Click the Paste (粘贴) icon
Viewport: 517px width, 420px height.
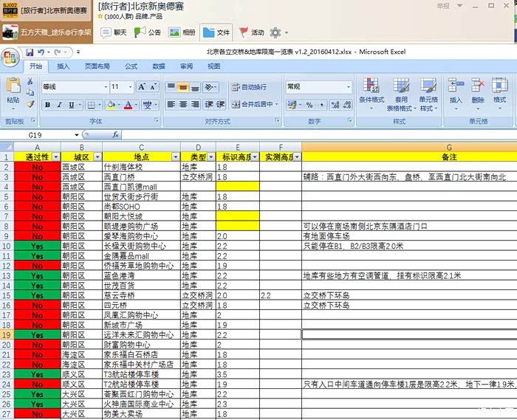13,89
